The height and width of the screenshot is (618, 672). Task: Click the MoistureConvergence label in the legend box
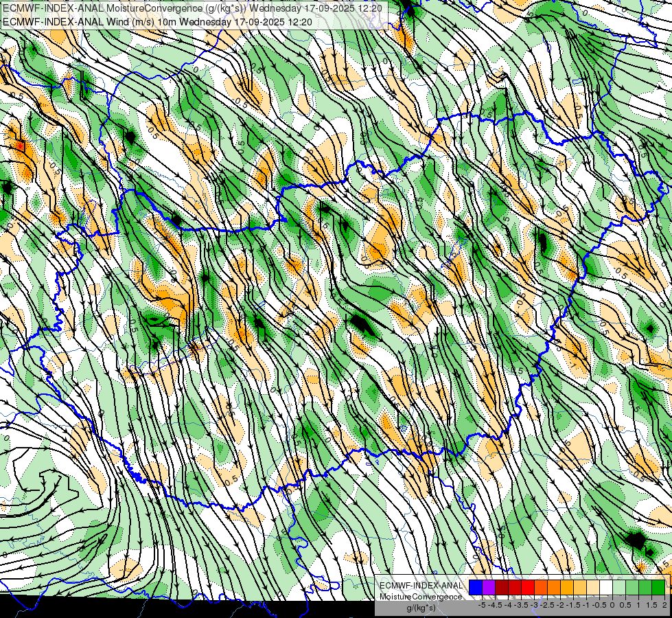pyautogui.click(x=421, y=597)
